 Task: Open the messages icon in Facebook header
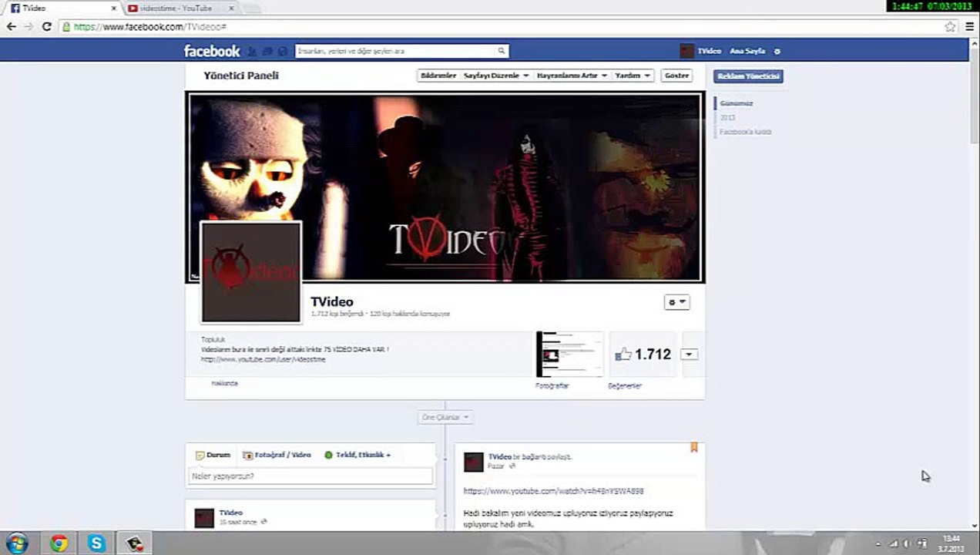[x=267, y=52]
